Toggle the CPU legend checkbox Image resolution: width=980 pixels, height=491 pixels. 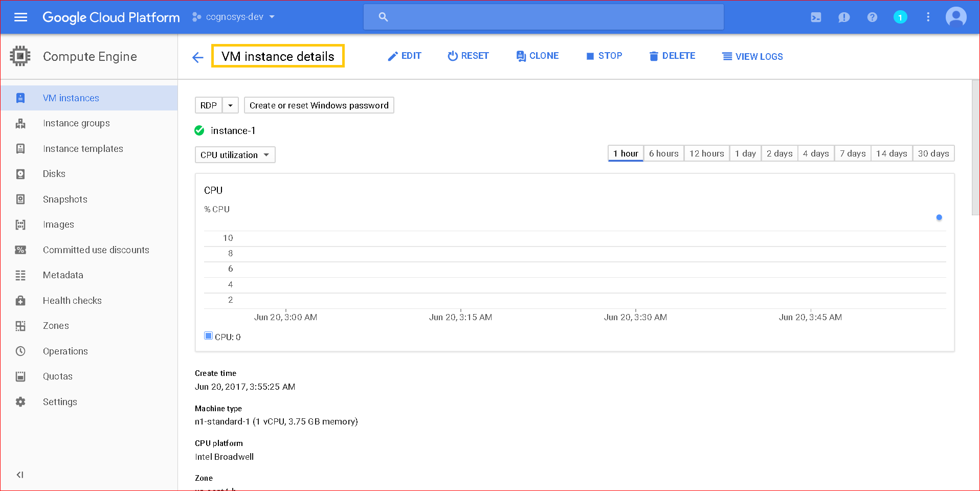[208, 336]
